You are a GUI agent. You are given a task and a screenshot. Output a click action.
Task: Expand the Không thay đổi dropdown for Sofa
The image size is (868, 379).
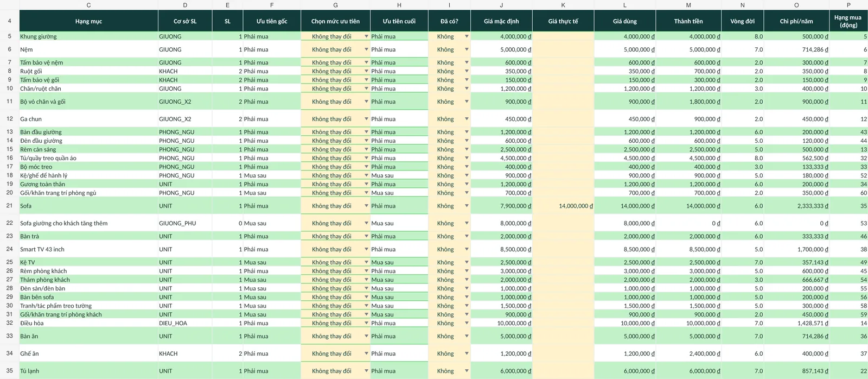366,206
